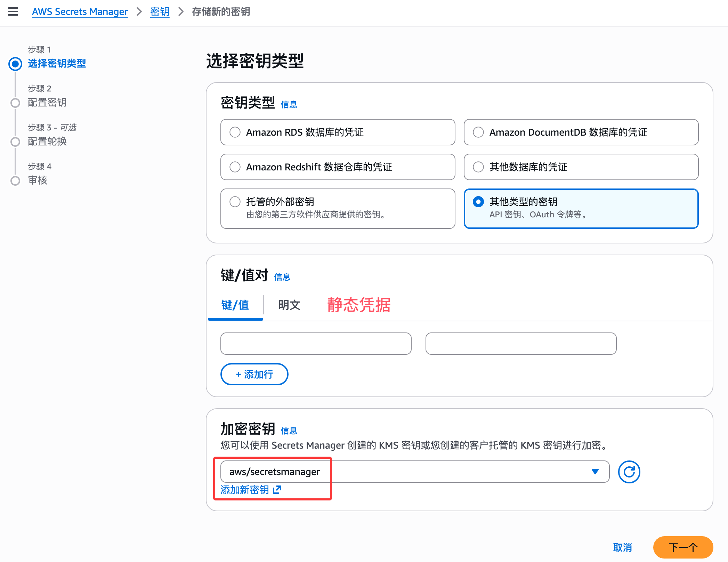Pick Amazon Redshift 数据仓库的凭证
This screenshot has height=562, width=728.
(235, 167)
